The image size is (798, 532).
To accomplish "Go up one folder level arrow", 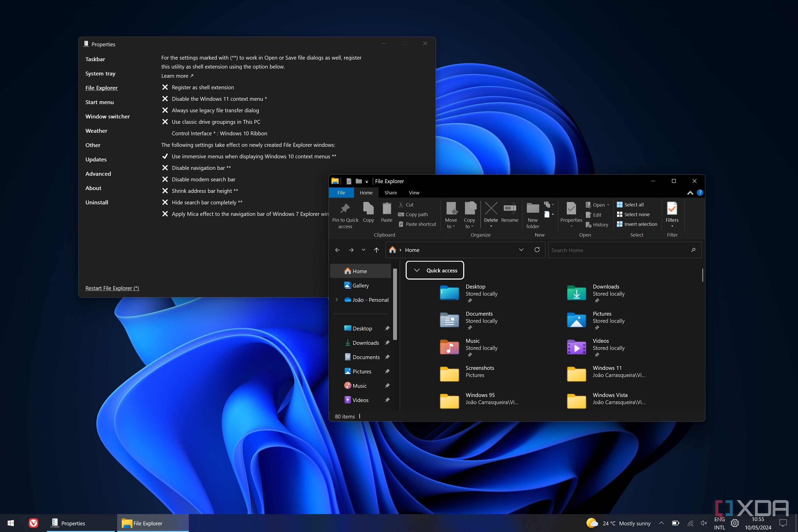I will click(x=376, y=250).
